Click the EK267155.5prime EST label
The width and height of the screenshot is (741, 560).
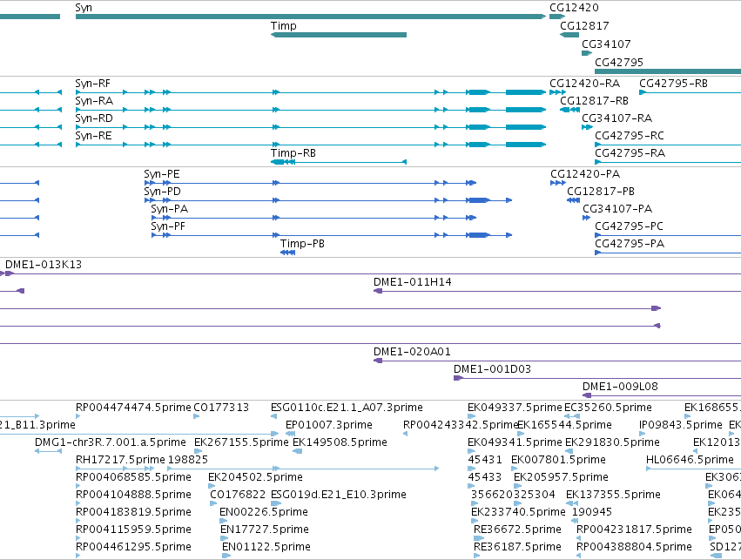pos(241,442)
